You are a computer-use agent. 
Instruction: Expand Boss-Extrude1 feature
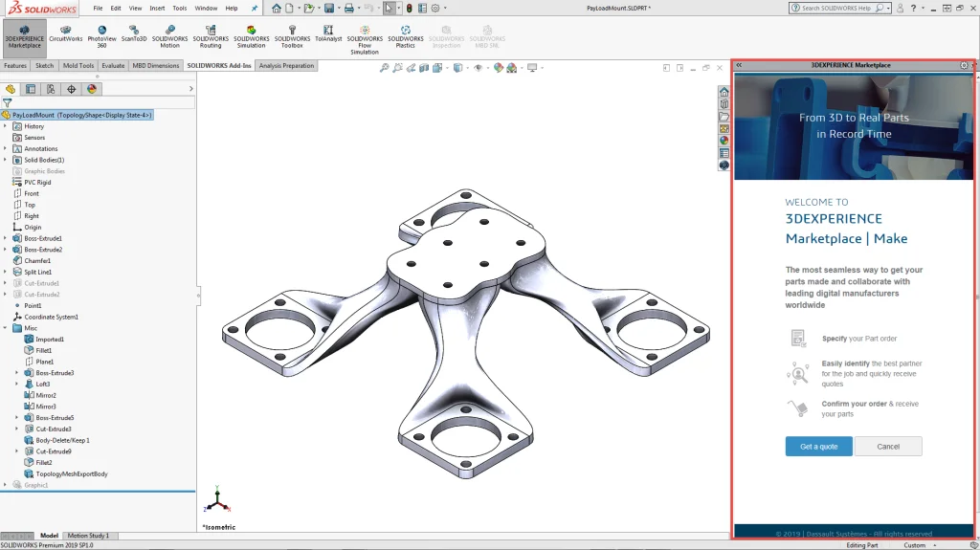click(x=6, y=238)
